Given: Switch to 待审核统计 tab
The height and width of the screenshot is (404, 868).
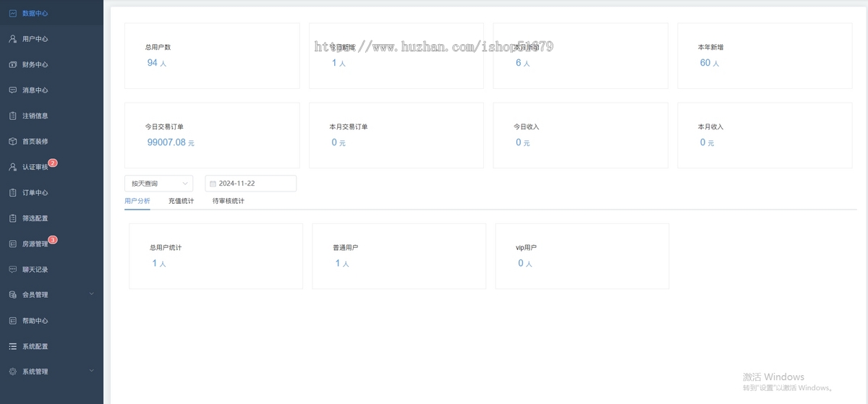Looking at the screenshot, I should [229, 201].
